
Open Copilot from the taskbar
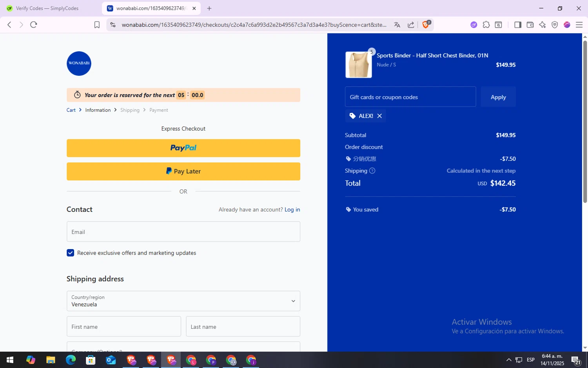[x=31, y=360]
